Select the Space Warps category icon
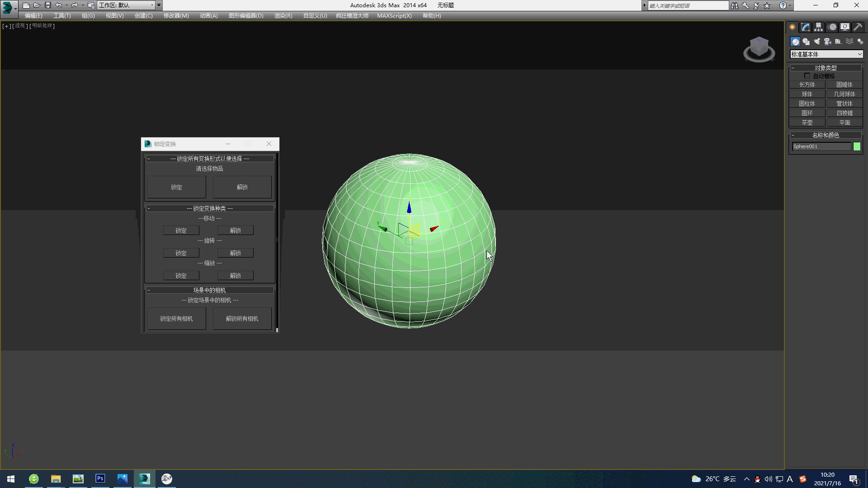 pyautogui.click(x=849, y=42)
